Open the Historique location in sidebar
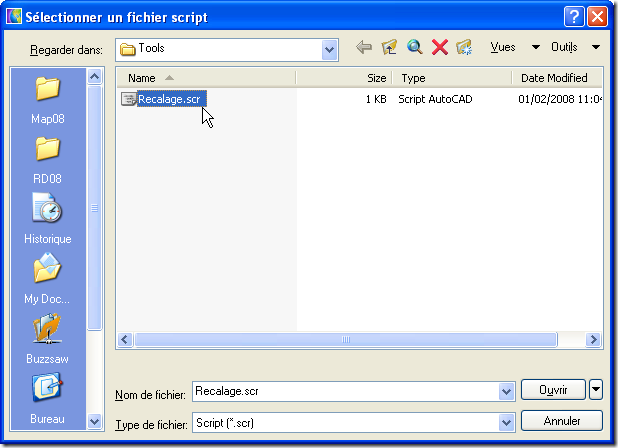 click(x=48, y=219)
